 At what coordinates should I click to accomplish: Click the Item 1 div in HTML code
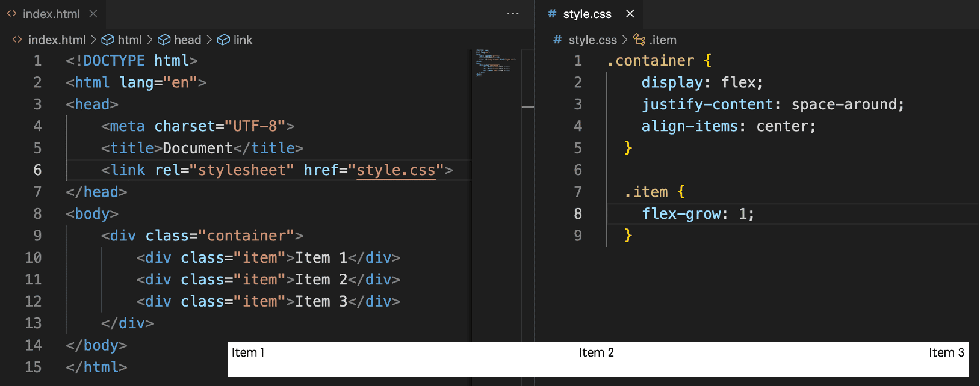tap(268, 257)
